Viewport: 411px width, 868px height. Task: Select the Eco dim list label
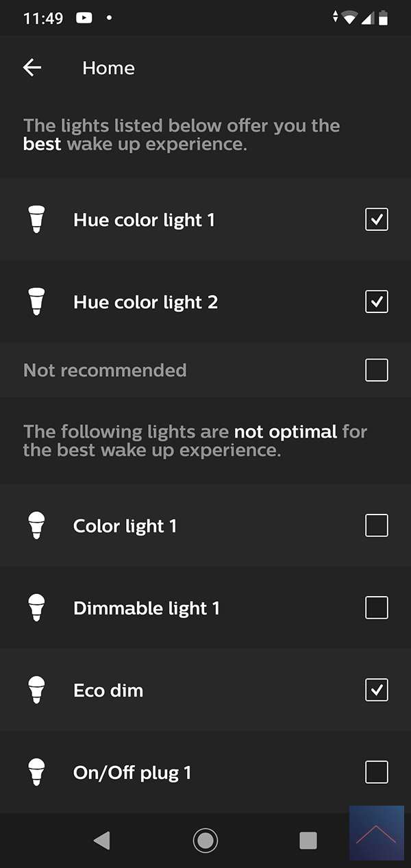tap(108, 691)
